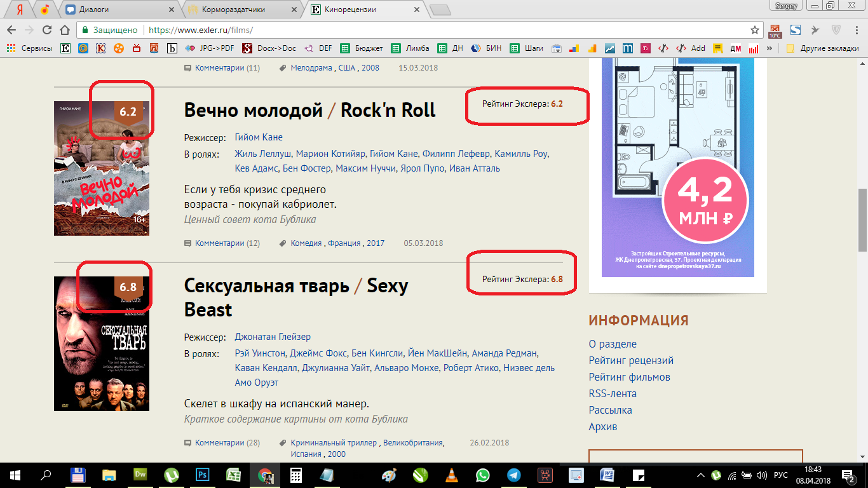The image size is (868, 488).
Task: Click the back navigation arrow
Action: 11,30
